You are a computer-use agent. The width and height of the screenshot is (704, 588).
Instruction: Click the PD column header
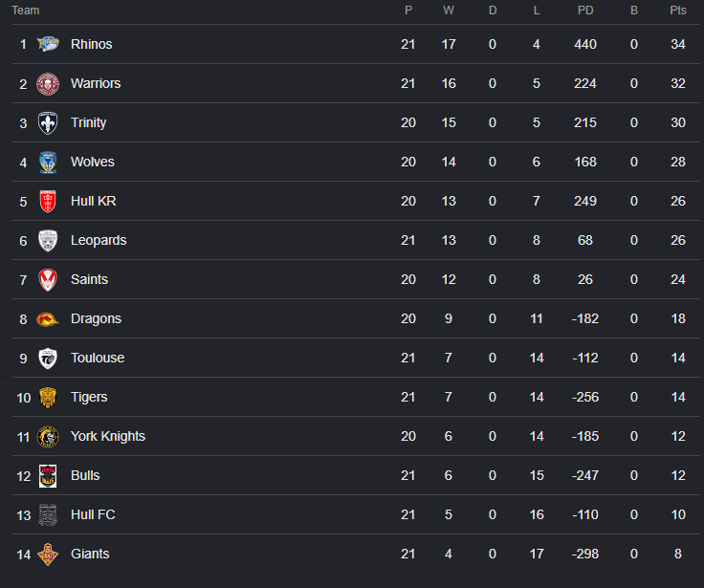[585, 11]
